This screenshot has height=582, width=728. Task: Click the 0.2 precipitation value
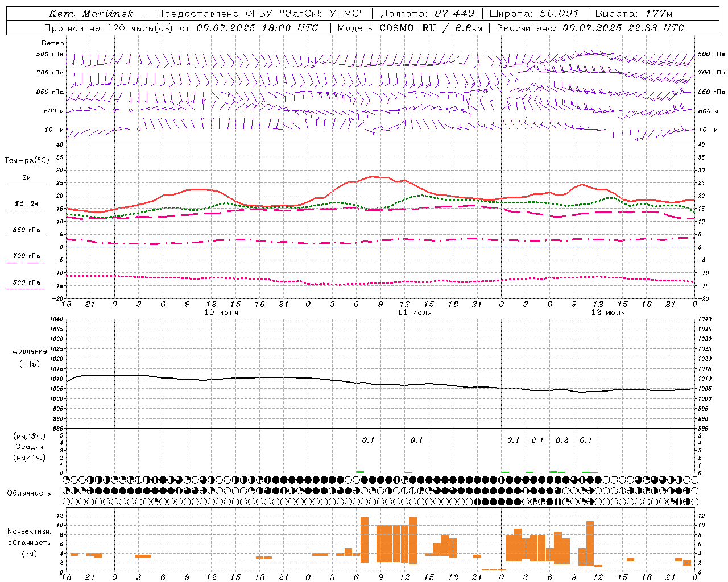tap(562, 440)
